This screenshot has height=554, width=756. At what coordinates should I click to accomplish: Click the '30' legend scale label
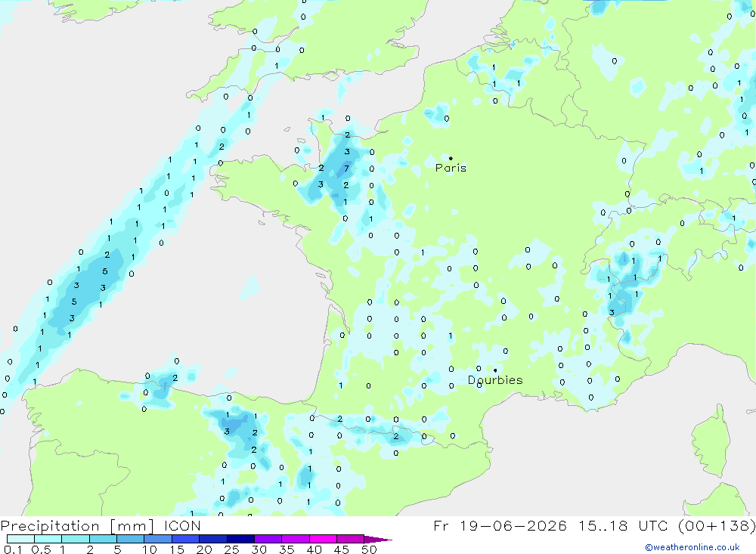pyautogui.click(x=259, y=549)
